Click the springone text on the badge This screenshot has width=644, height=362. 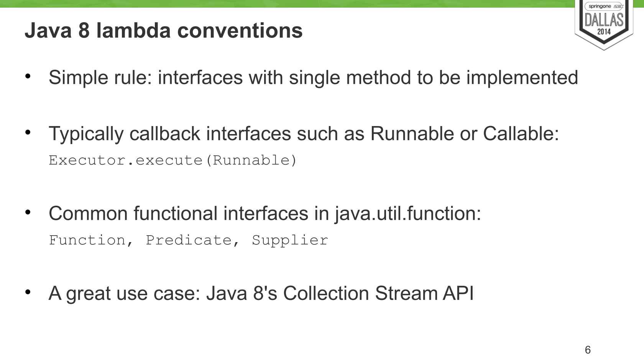pyautogui.click(x=600, y=6)
